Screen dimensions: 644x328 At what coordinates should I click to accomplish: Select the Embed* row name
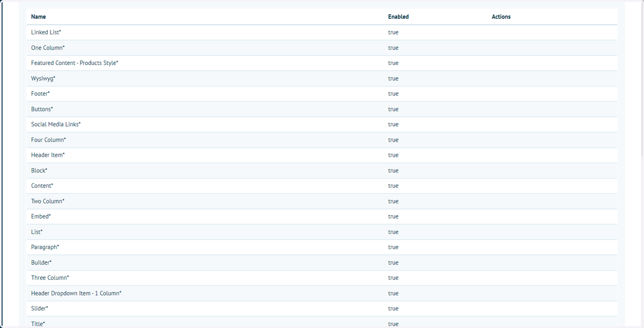[x=41, y=216]
